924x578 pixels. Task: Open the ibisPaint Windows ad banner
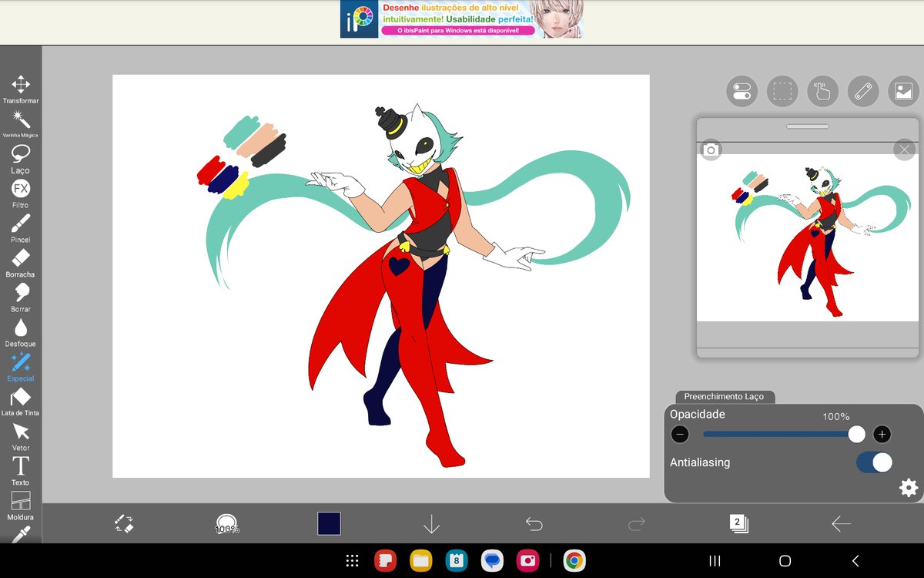click(462, 19)
